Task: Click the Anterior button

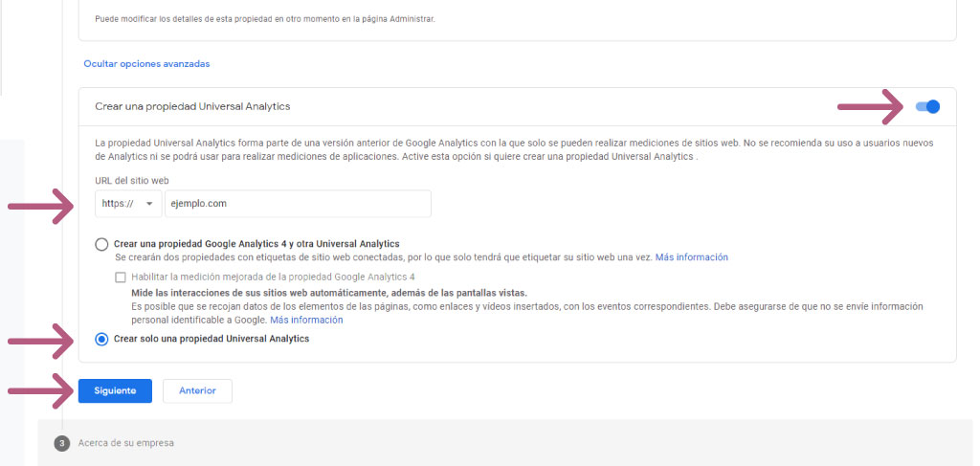Action: (x=197, y=391)
